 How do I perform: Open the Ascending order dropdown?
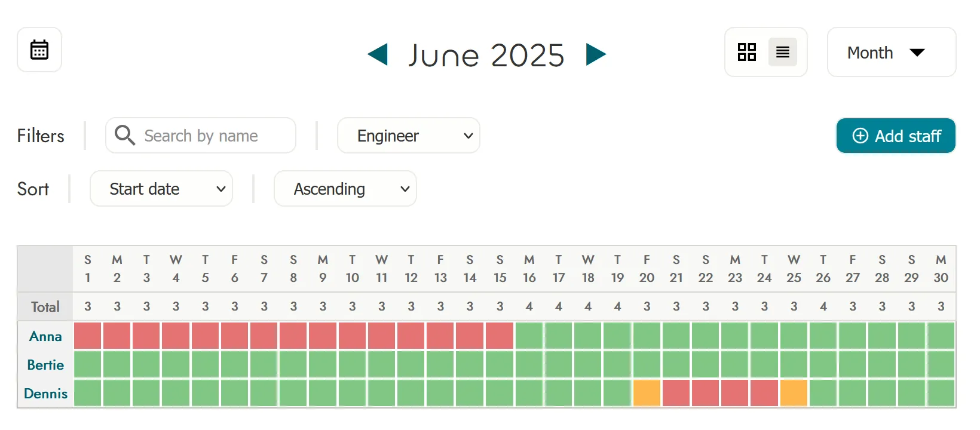pos(345,189)
